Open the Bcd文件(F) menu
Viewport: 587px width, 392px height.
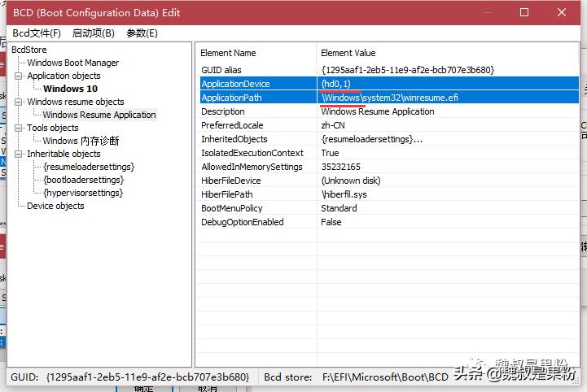[x=37, y=33]
